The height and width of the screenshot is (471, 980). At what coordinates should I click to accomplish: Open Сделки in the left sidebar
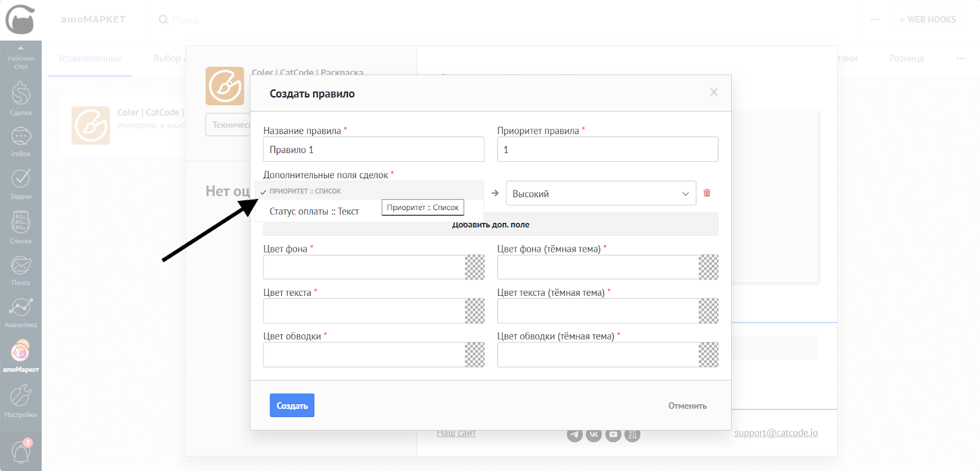pos(21,98)
